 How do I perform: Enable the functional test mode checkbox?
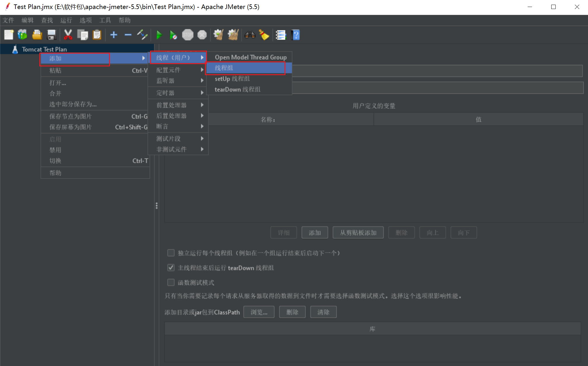pyautogui.click(x=171, y=282)
